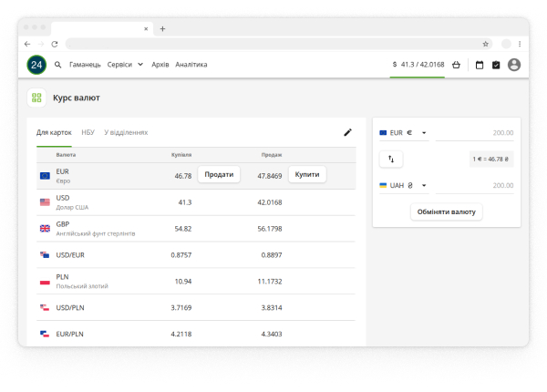Click the pencil edit icon
547x392 pixels.
(x=347, y=132)
